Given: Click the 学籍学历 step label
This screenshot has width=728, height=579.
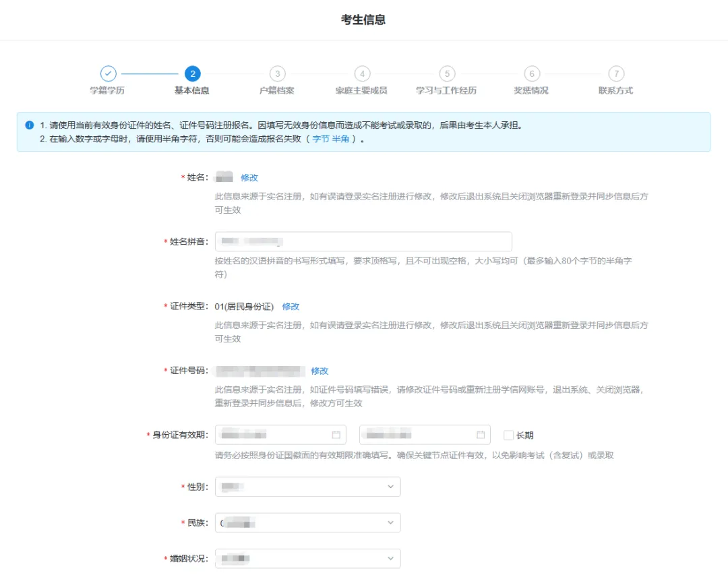Looking at the screenshot, I should click(x=107, y=90).
